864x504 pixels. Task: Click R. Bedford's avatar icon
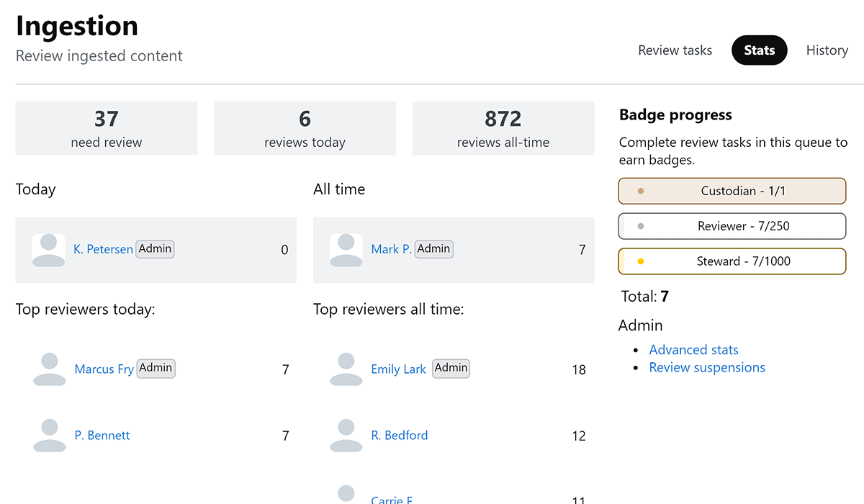click(346, 436)
